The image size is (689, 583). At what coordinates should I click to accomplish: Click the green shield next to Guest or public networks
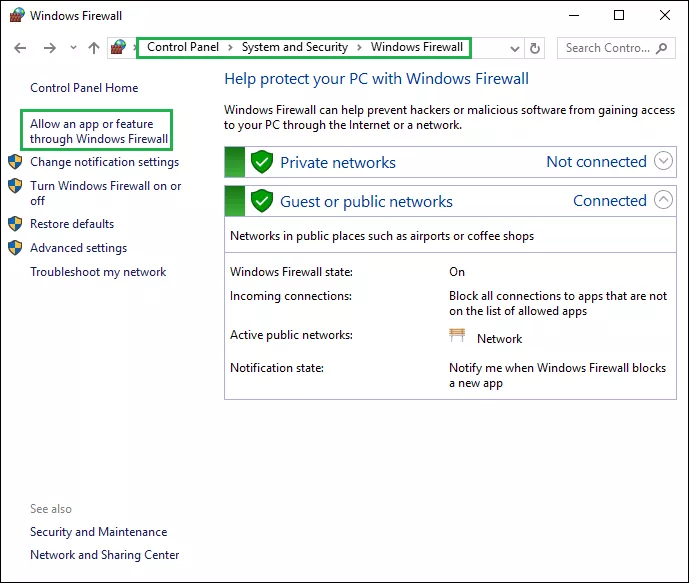point(262,201)
